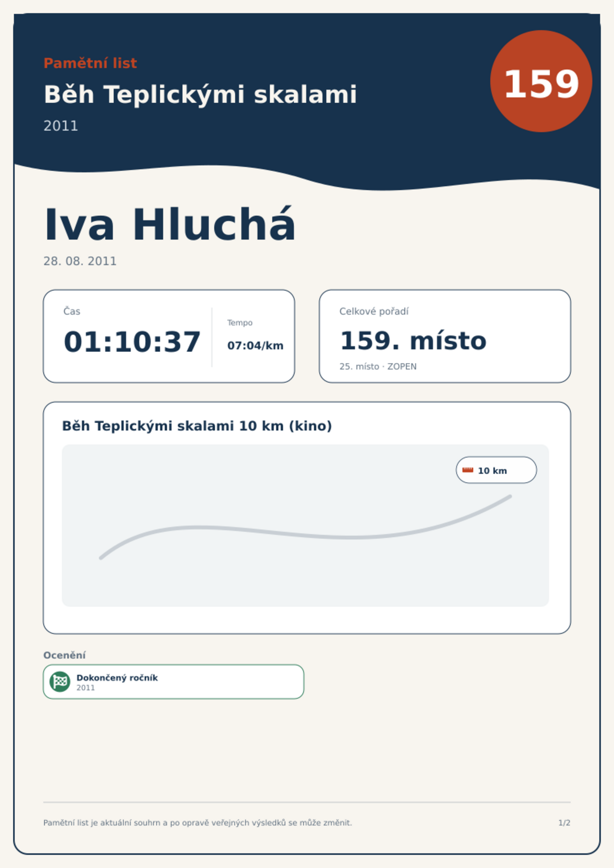614x868 pixels.
Task: Select the Běh Teplickými skalami title
Action: (200, 94)
